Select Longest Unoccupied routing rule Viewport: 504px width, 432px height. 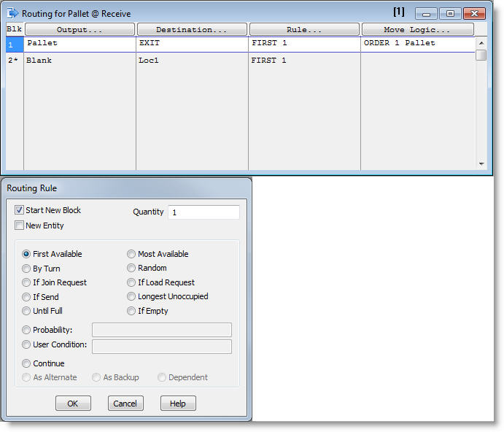[131, 296]
